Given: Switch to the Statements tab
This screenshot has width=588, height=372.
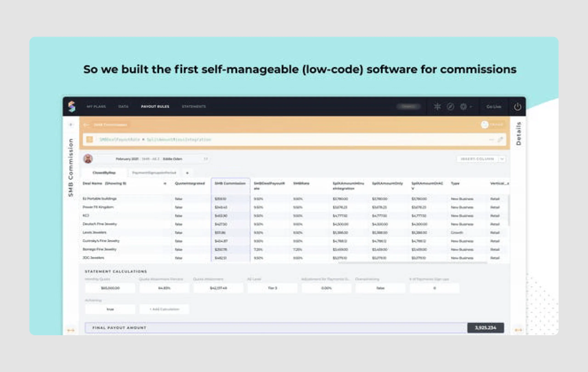Looking at the screenshot, I should (194, 106).
